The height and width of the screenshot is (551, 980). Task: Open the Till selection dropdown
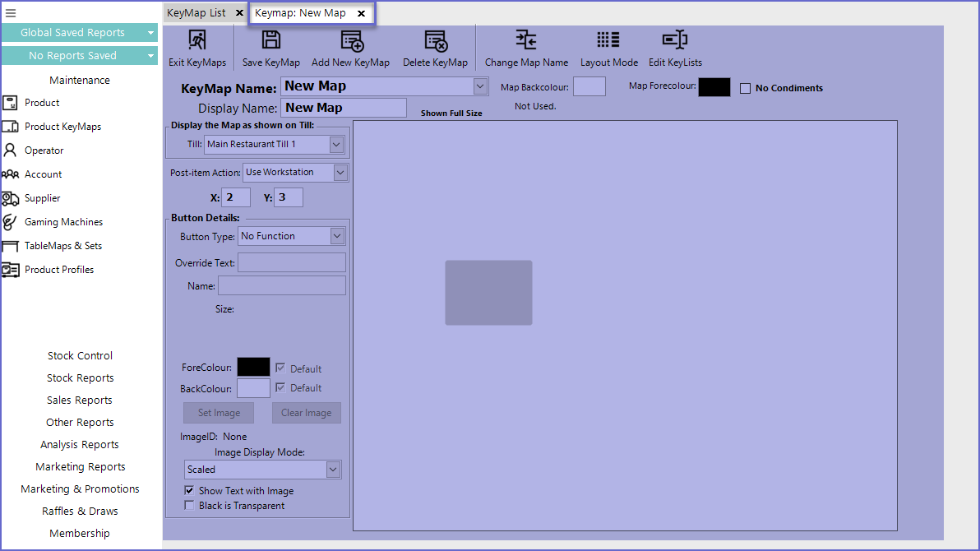(335, 145)
